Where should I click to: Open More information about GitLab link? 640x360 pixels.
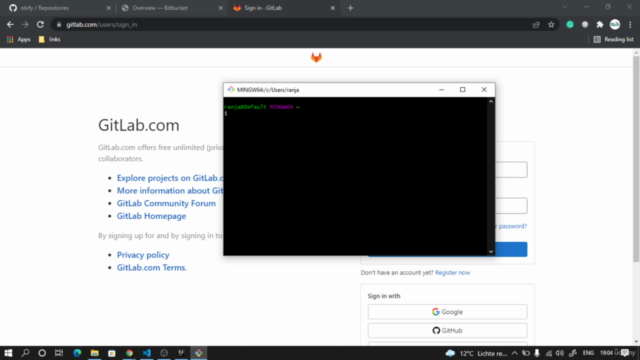170,191
